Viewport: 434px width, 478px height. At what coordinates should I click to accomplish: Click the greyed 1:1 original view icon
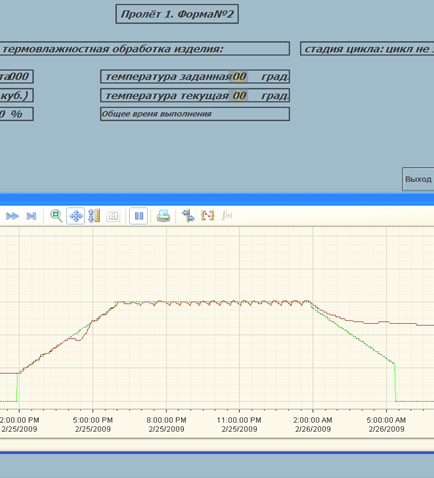pyautogui.click(x=113, y=216)
